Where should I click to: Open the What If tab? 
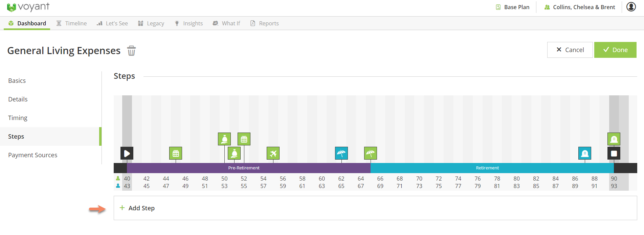click(x=226, y=23)
